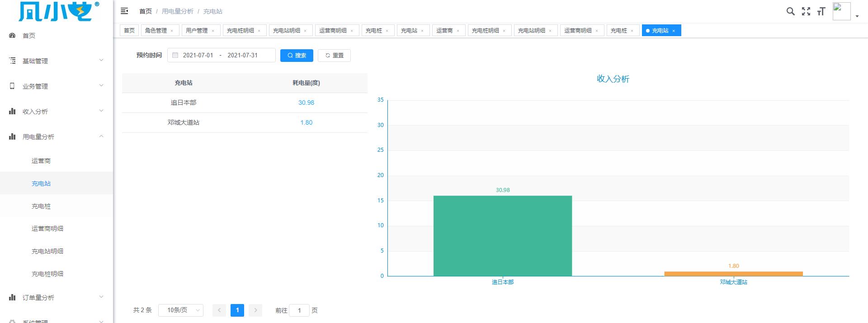Switch to the 用户管理 tab
The height and width of the screenshot is (323, 868).
(x=197, y=31)
